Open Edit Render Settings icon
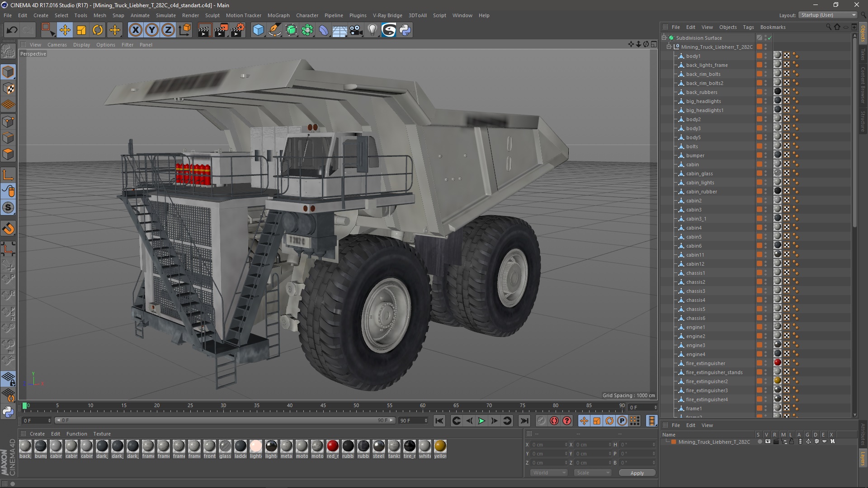Image resolution: width=868 pixels, height=488 pixels. 238,30
